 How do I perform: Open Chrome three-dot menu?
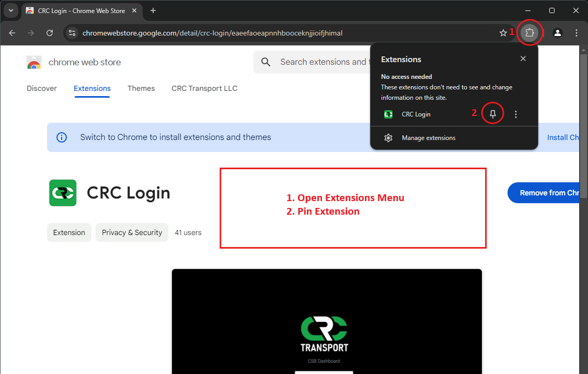[x=576, y=33]
